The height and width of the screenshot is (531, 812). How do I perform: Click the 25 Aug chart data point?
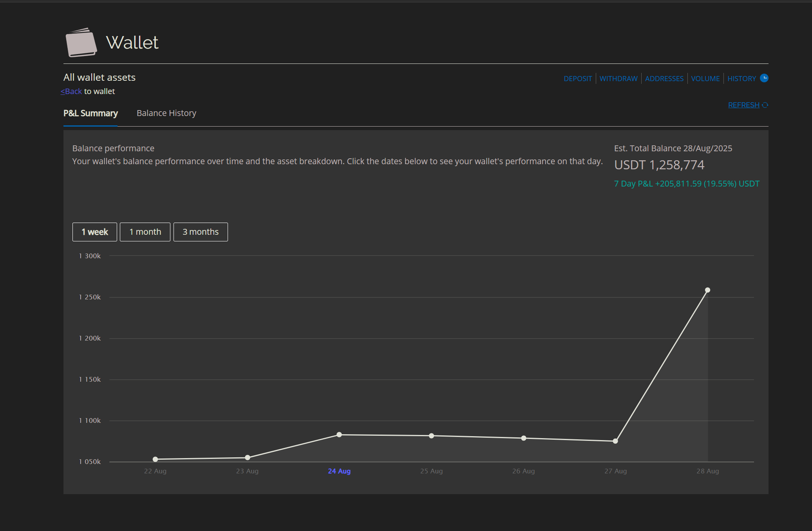pyautogui.click(x=431, y=436)
